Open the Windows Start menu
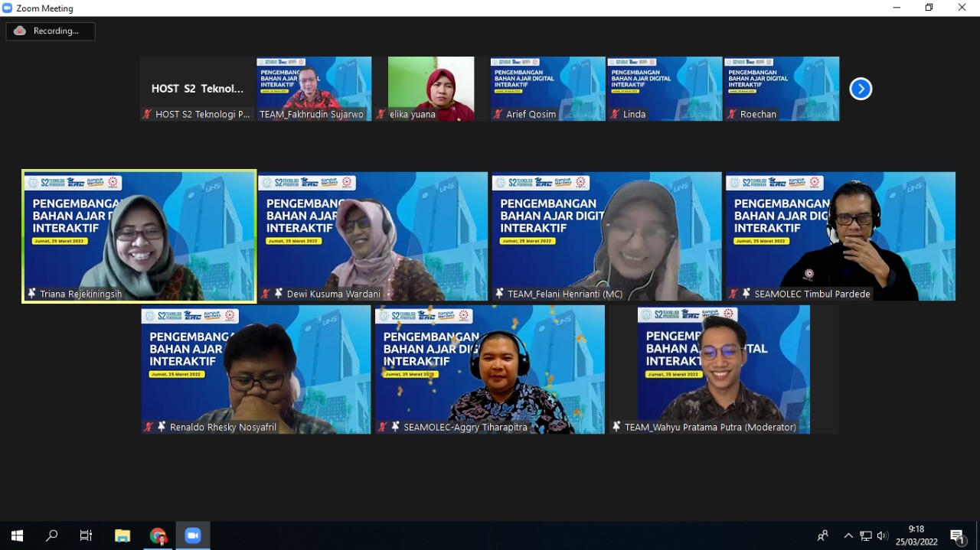980x550 pixels. pos(17,535)
